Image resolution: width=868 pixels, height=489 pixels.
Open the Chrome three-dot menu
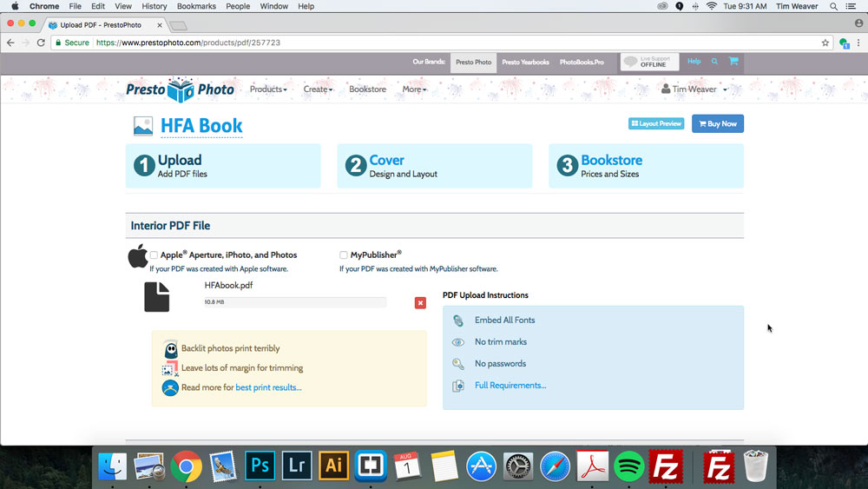pyautogui.click(x=858, y=43)
